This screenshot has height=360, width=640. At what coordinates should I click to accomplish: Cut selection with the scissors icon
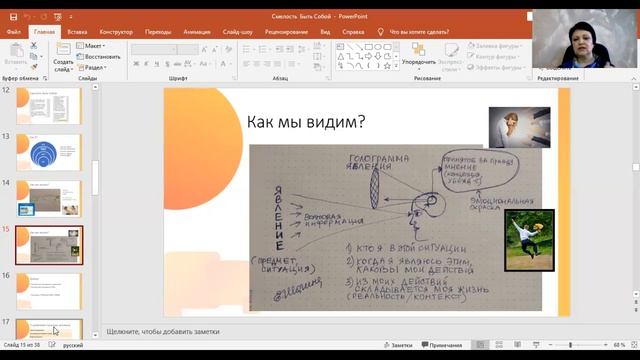(34, 45)
